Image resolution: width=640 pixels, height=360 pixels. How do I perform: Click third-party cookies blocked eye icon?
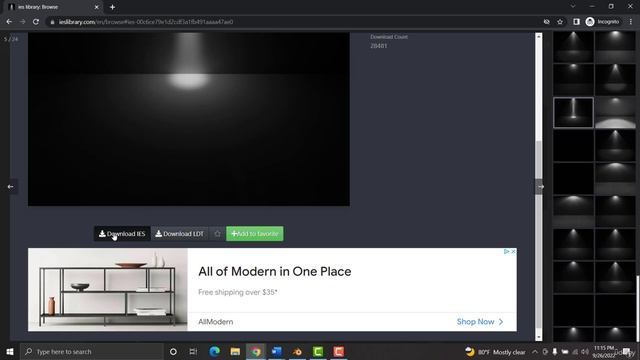click(547, 22)
